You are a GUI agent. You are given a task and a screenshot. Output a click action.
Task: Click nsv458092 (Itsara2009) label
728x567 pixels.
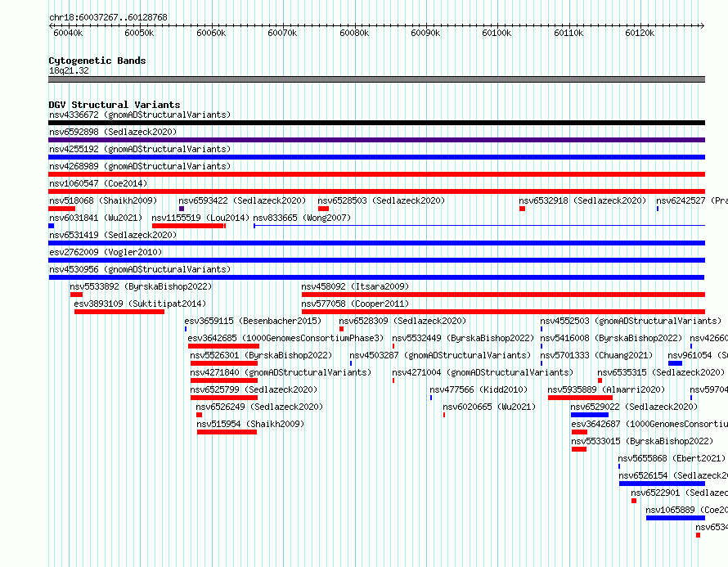click(x=355, y=286)
